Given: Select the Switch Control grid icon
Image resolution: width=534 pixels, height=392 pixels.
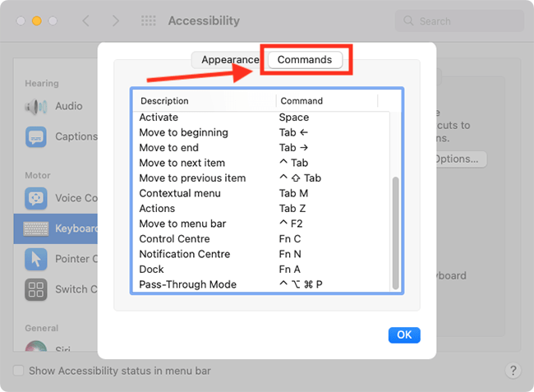Looking at the screenshot, I should click(x=36, y=289).
